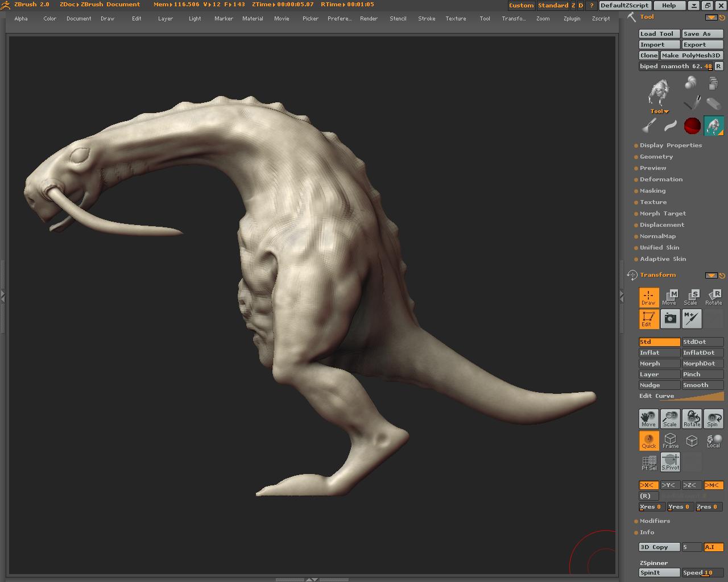
Task: Expand the Deformation section
Action: (661, 180)
